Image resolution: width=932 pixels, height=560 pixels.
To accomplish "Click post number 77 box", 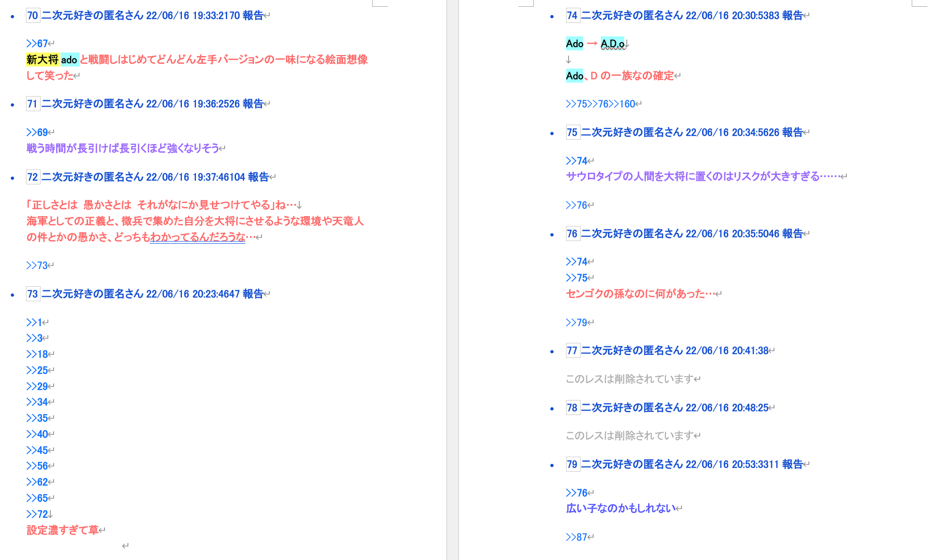I will pyautogui.click(x=572, y=351).
